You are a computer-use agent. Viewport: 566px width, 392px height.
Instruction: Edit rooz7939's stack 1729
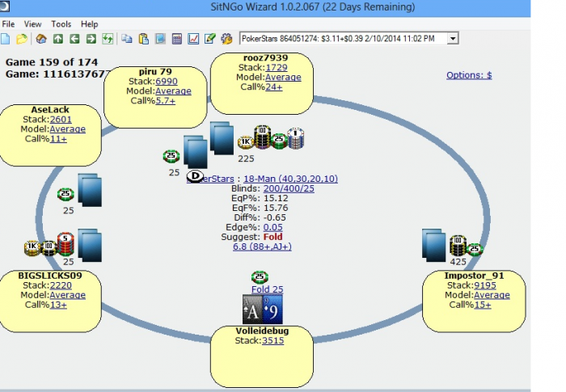(x=277, y=68)
